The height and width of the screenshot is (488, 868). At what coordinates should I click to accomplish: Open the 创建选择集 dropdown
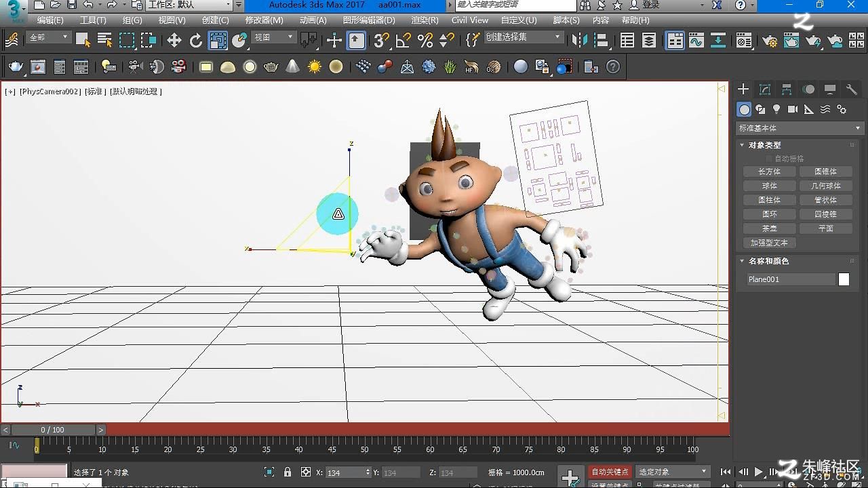524,37
